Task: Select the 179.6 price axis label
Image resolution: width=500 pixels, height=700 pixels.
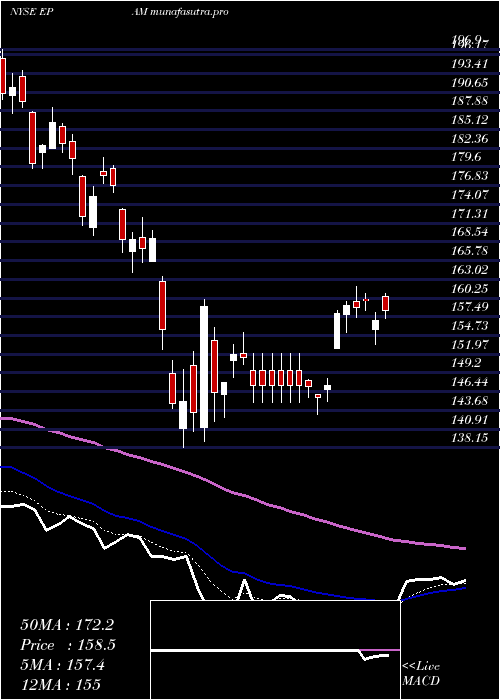Action: [466, 157]
